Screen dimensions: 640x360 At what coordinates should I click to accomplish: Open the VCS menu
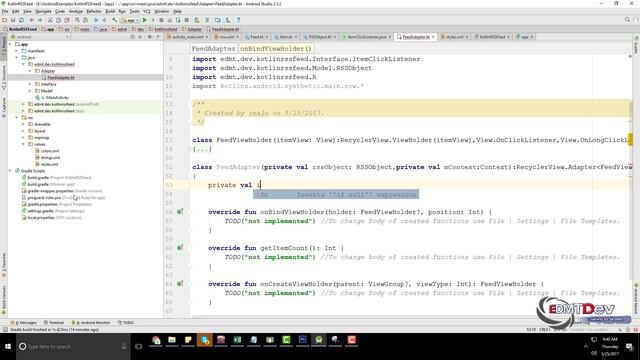(147, 11)
